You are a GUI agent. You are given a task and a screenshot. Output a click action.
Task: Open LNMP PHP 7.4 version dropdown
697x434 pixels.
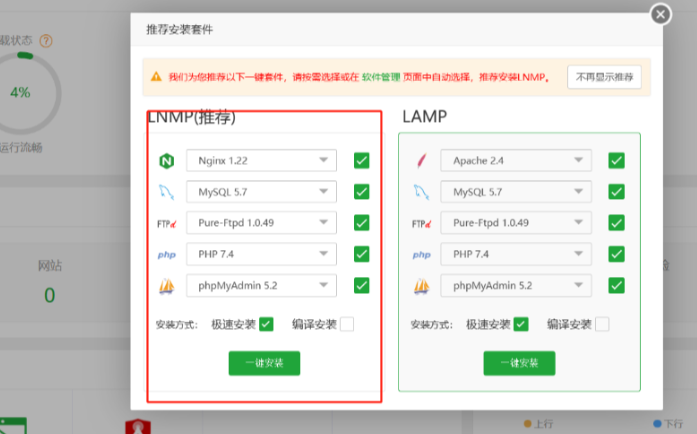(x=261, y=254)
